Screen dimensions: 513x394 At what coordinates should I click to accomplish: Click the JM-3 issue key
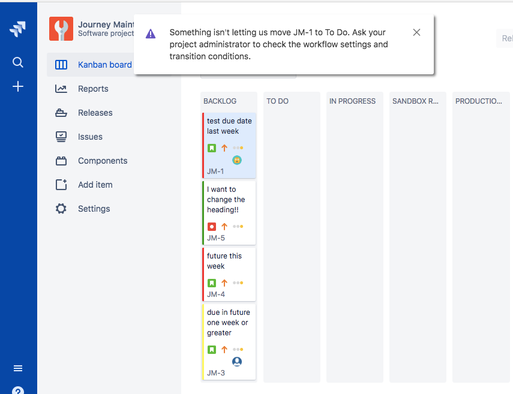pyautogui.click(x=216, y=373)
